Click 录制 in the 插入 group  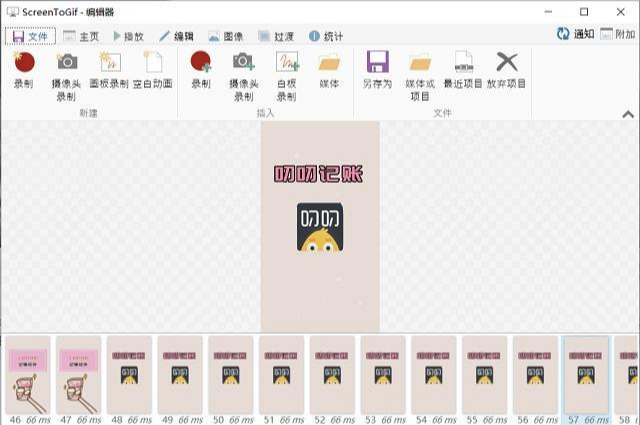tap(201, 70)
